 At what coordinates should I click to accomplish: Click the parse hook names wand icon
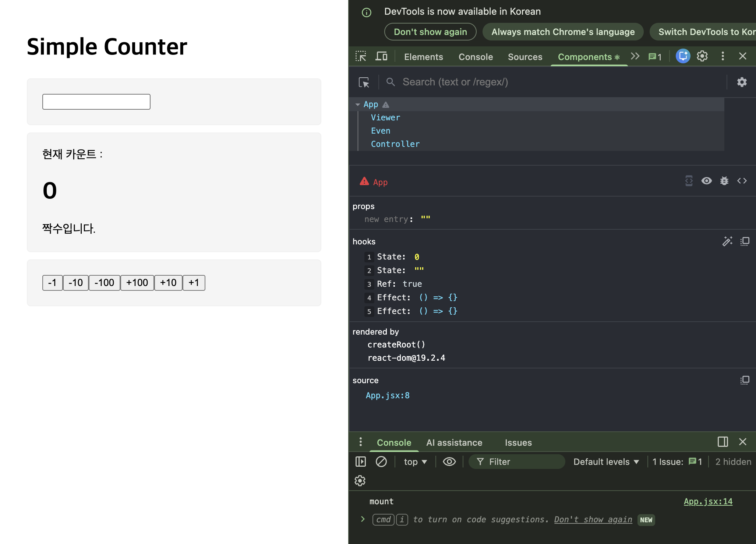pos(727,241)
